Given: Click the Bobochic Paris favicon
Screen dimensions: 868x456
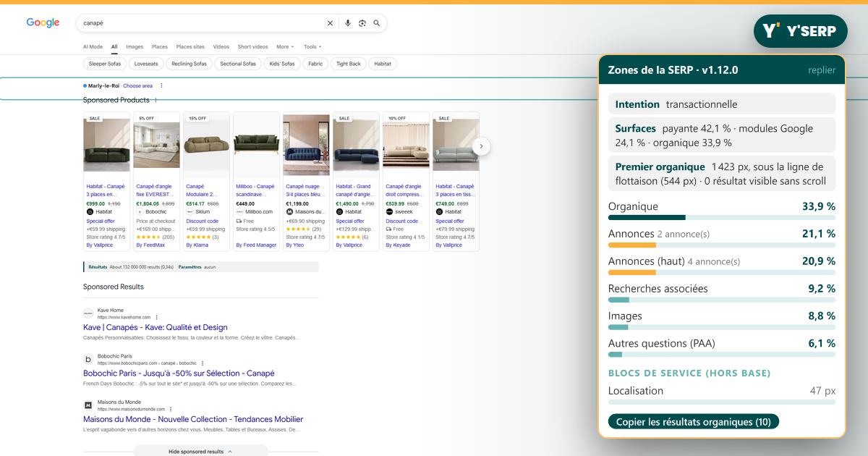Looking at the screenshot, I should 88,359.
